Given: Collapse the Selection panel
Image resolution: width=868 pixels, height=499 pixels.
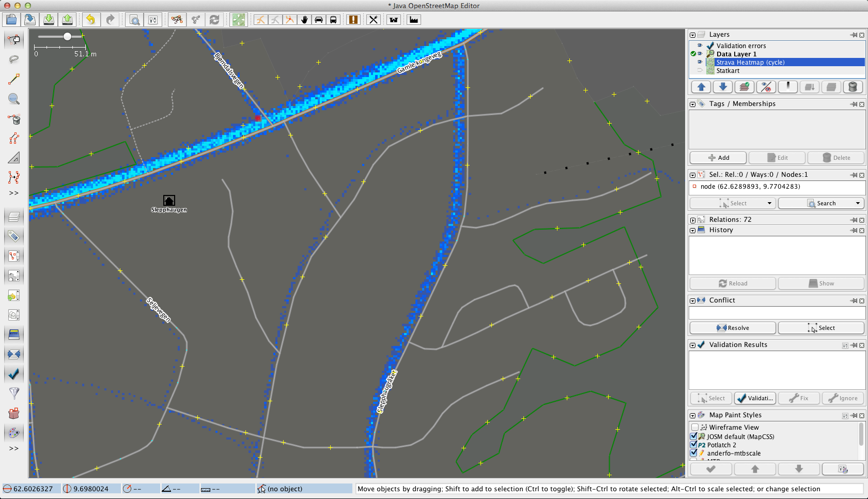Looking at the screenshot, I should [692, 175].
